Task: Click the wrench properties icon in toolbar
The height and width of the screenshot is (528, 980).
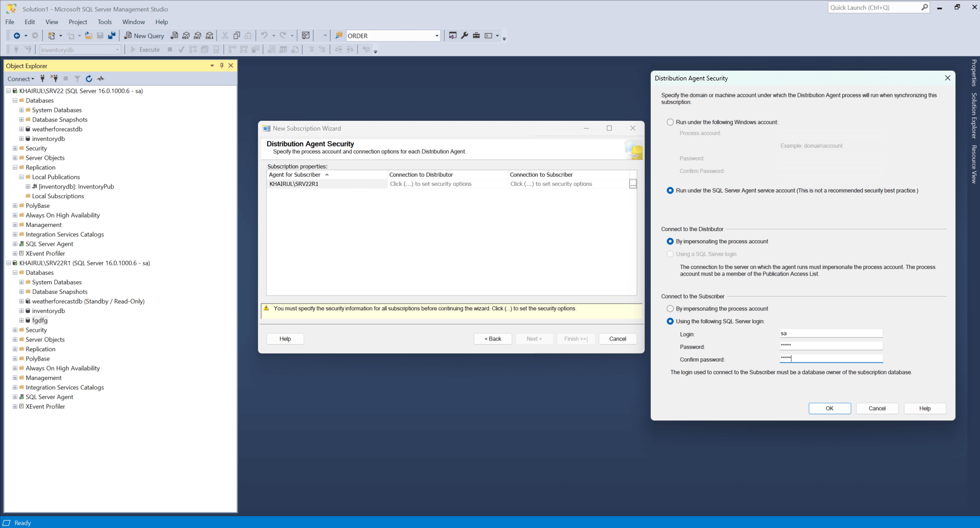Action: pos(464,36)
